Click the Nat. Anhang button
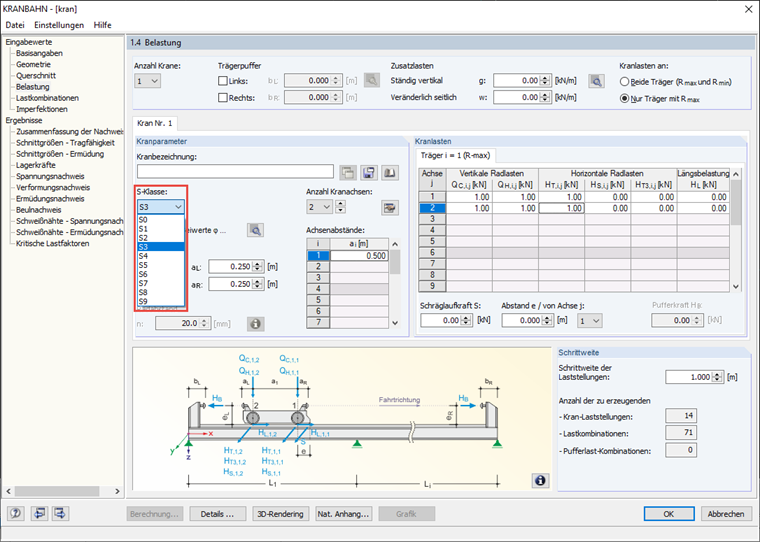 pos(344,514)
